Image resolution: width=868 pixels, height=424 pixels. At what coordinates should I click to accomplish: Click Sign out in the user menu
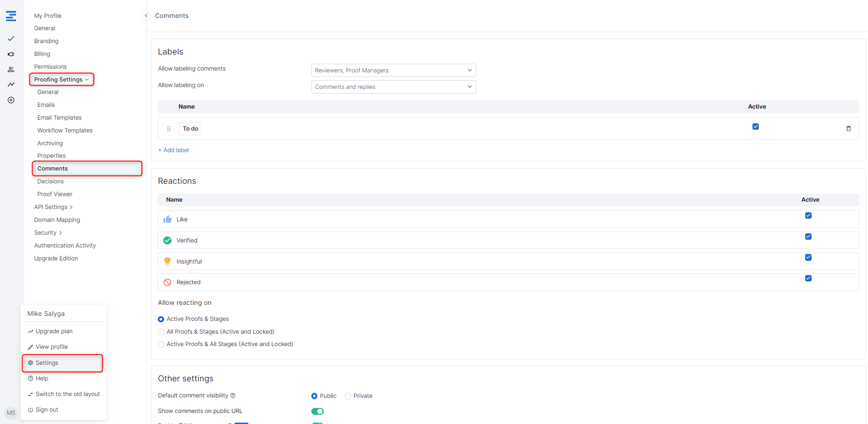point(47,410)
